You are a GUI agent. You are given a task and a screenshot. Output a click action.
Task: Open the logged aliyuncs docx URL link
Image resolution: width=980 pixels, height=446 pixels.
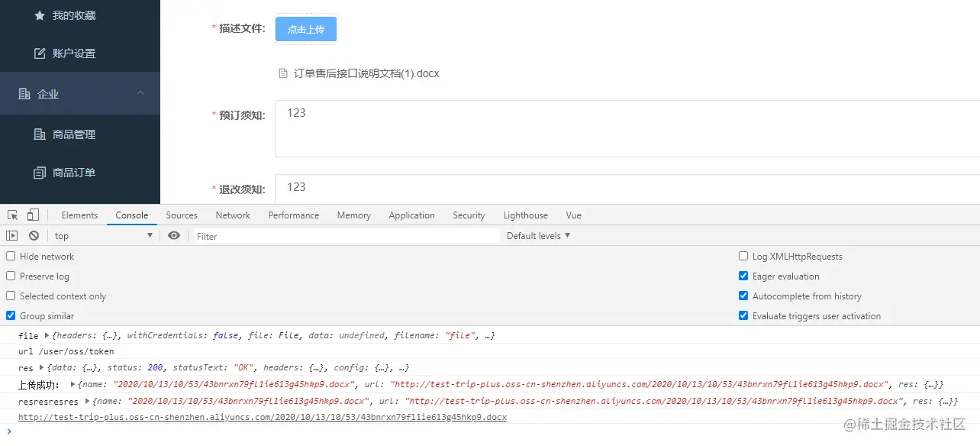[262, 417]
